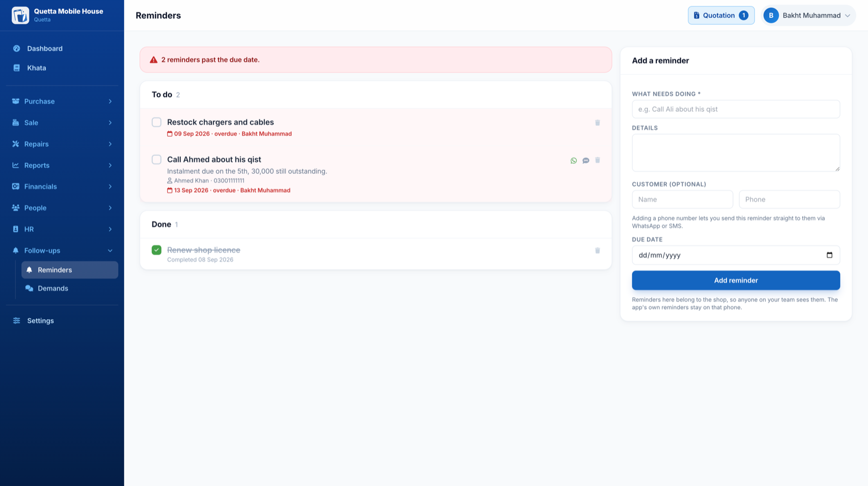Send Call Ahmed reminder via SMS icon

click(586, 161)
